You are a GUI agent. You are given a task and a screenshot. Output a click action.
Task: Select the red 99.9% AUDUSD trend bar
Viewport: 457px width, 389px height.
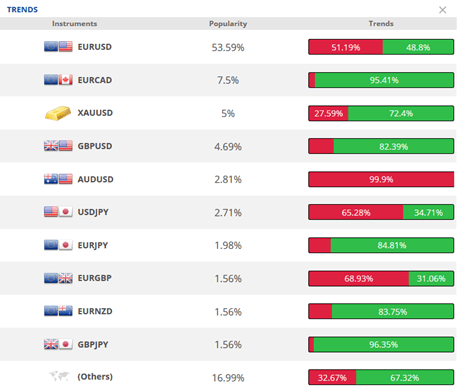pos(381,179)
